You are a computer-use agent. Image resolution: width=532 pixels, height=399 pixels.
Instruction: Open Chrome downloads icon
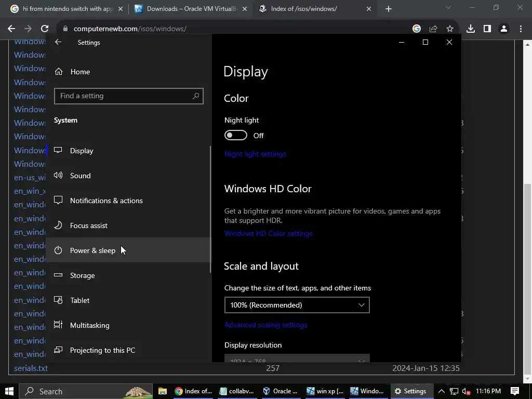[471, 29]
